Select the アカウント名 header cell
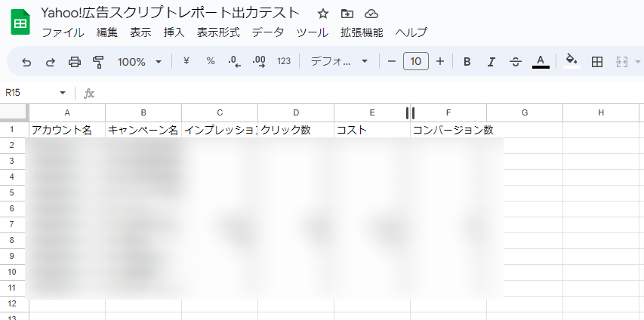Viewport: 644px width, 320px height. coord(67,130)
